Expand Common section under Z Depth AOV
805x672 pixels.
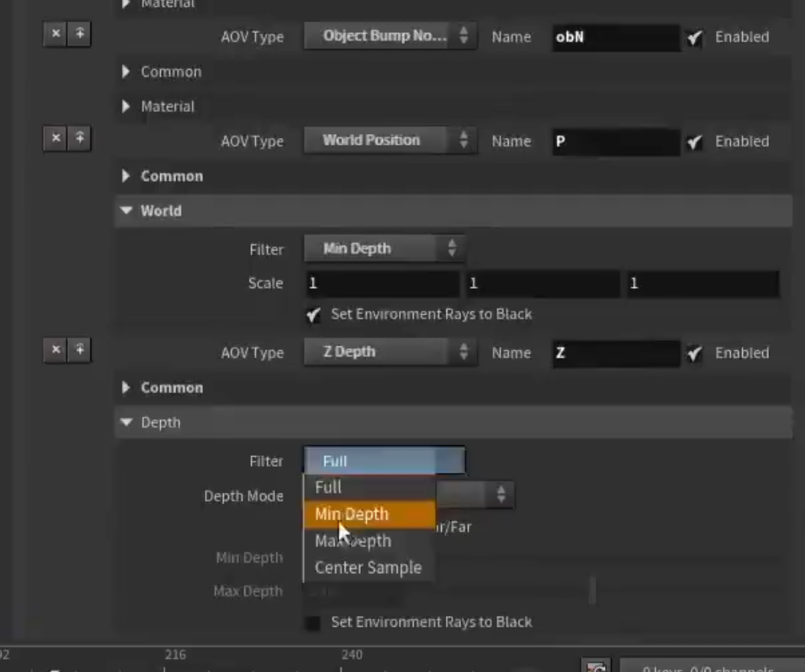(126, 388)
